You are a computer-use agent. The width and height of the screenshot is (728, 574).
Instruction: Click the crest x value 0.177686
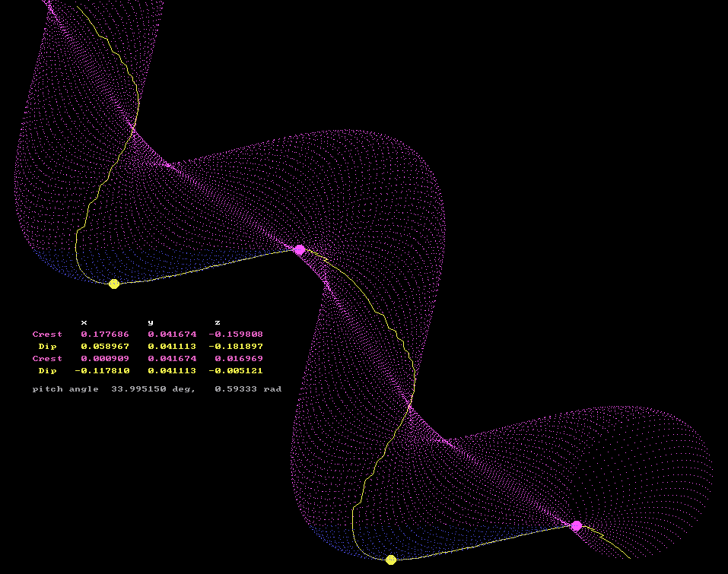tap(105, 335)
